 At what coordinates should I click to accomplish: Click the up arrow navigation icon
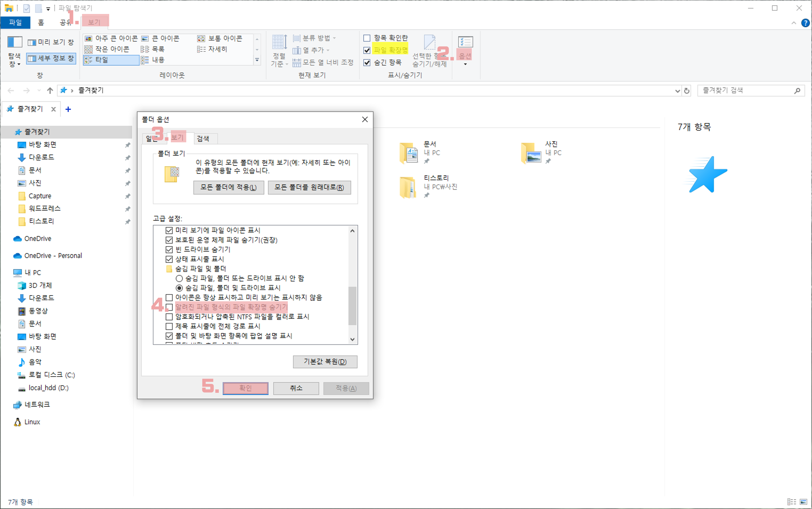(50, 90)
